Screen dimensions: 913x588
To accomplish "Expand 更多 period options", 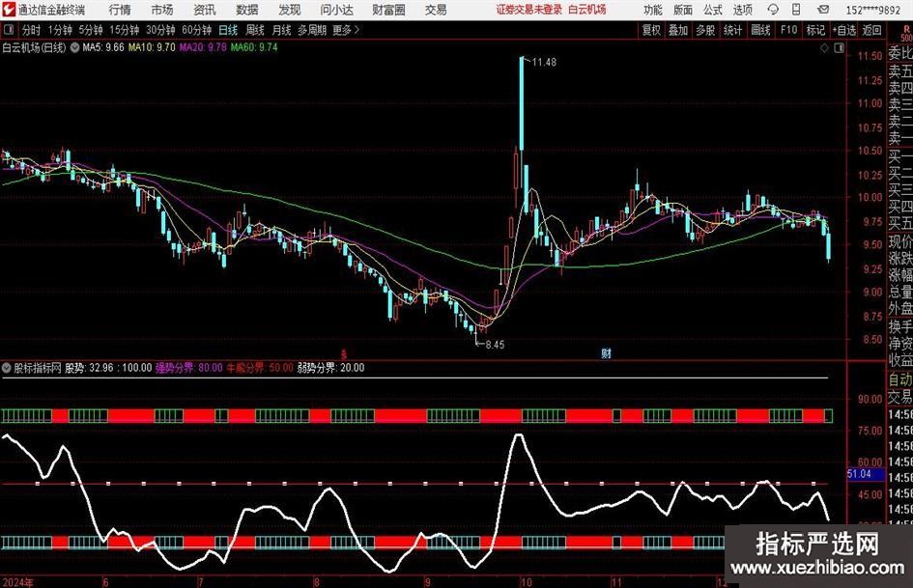I will point(346,30).
